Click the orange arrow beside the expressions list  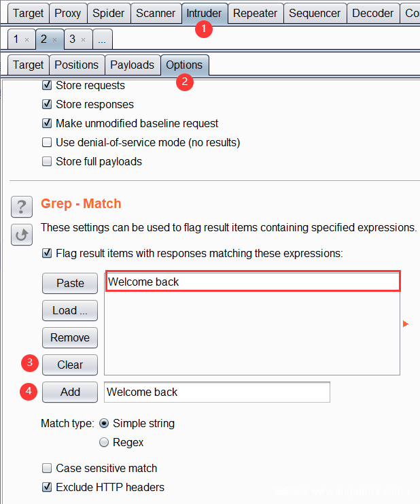406,324
